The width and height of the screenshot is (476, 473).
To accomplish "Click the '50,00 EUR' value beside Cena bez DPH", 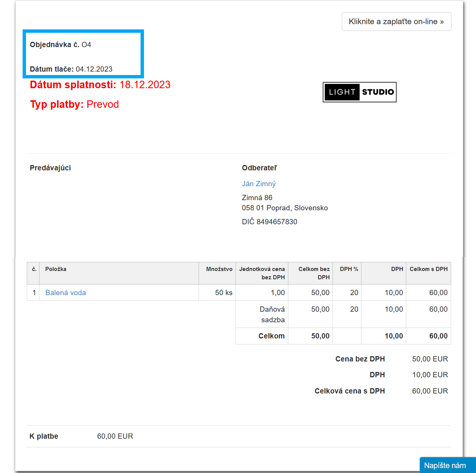I will (x=430, y=359).
